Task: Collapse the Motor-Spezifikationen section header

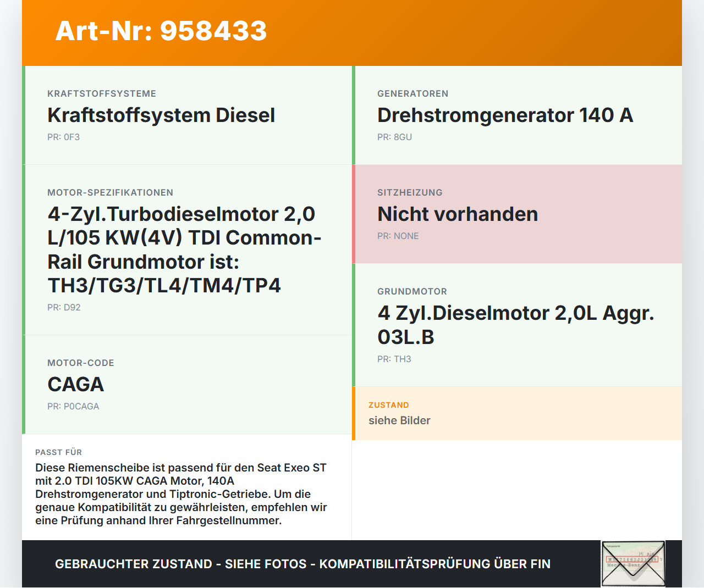Action: point(110,192)
